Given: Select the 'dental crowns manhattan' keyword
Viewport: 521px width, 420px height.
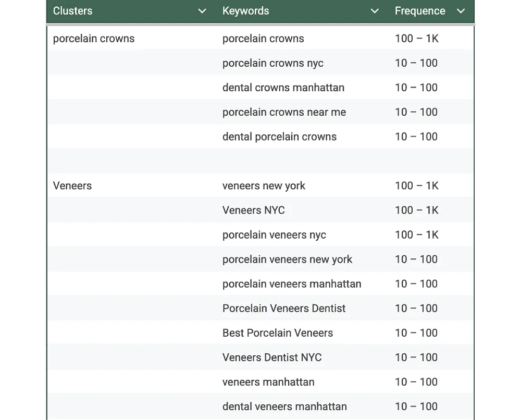Looking at the screenshot, I should pyautogui.click(x=283, y=88).
